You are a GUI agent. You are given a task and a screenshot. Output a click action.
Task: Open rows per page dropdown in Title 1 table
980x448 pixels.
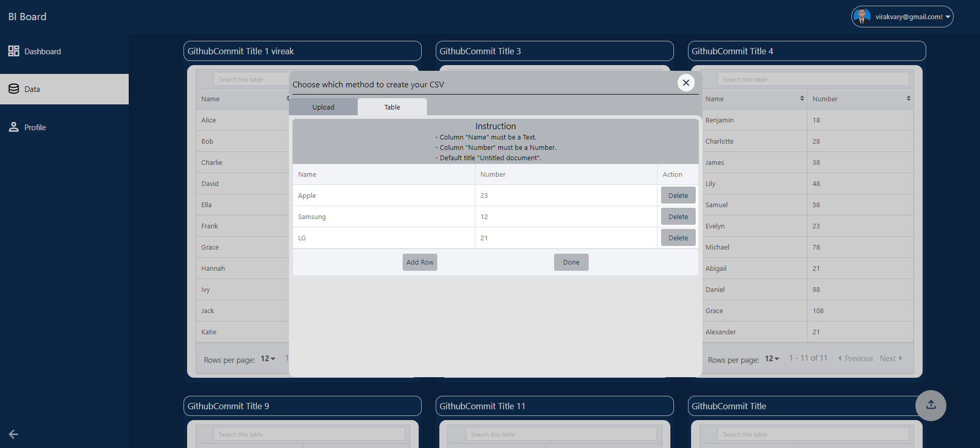pyautogui.click(x=268, y=359)
